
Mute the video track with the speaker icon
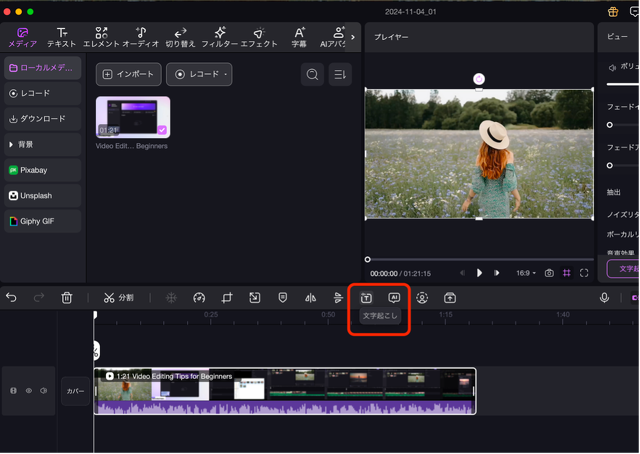tap(43, 391)
